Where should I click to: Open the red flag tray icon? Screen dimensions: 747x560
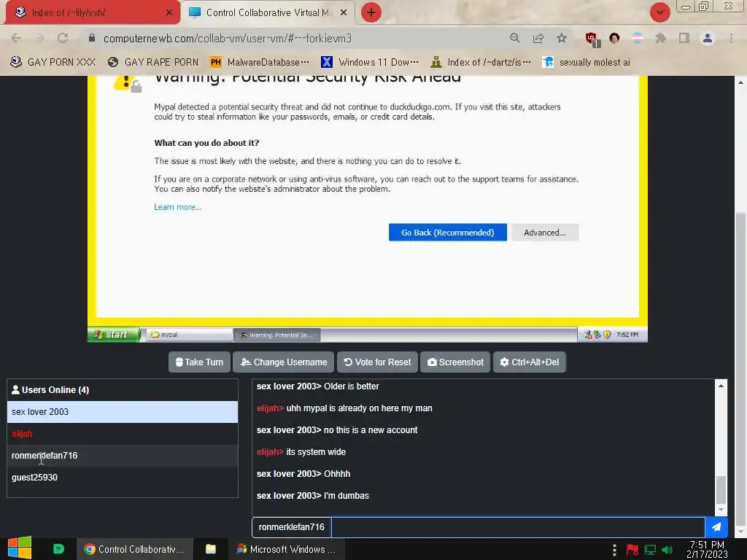(632, 550)
